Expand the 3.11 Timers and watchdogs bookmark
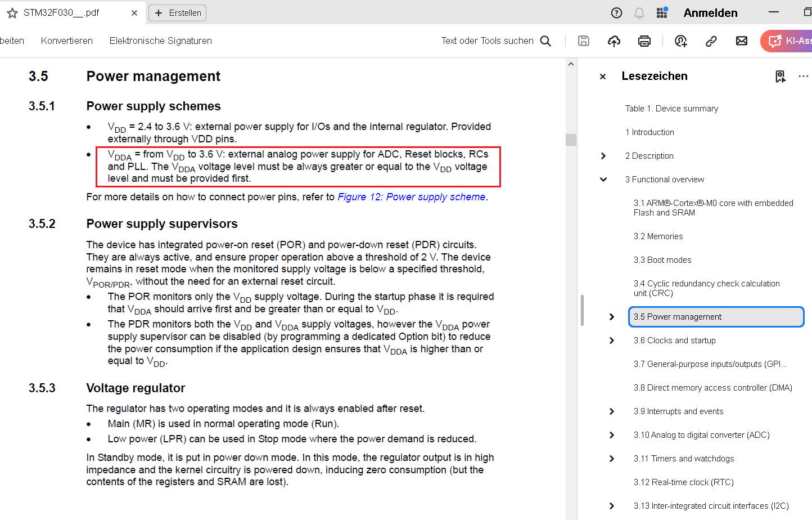Viewport: 812px width, 520px height. pos(612,459)
